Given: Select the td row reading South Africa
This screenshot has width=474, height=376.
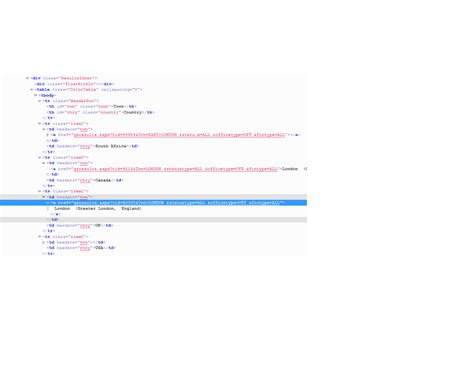Looking at the screenshot, I should (x=92, y=146).
